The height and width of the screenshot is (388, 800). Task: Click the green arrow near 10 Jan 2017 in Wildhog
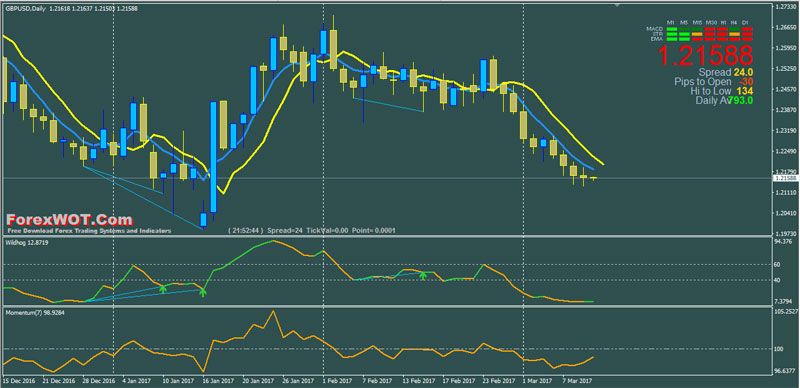[163, 288]
